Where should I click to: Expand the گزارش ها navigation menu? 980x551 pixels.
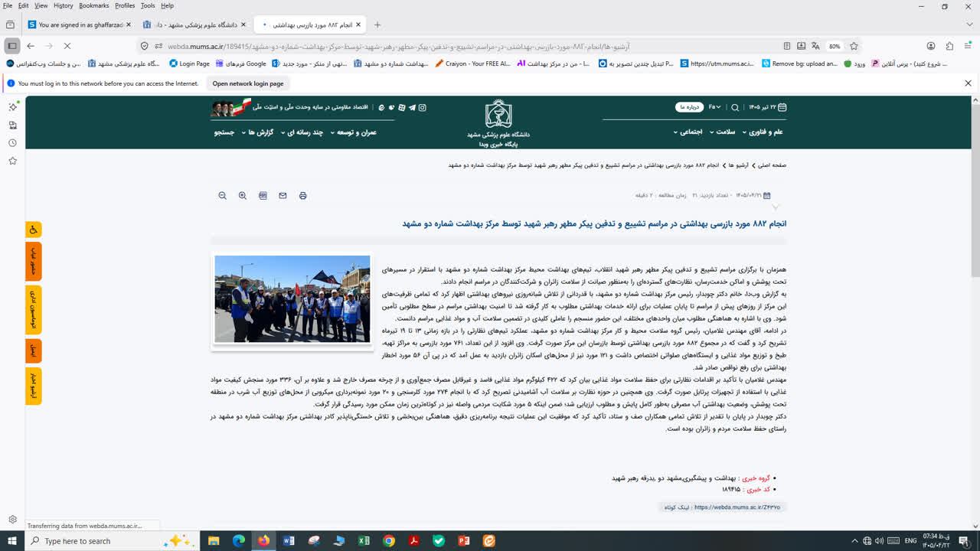tap(257, 132)
